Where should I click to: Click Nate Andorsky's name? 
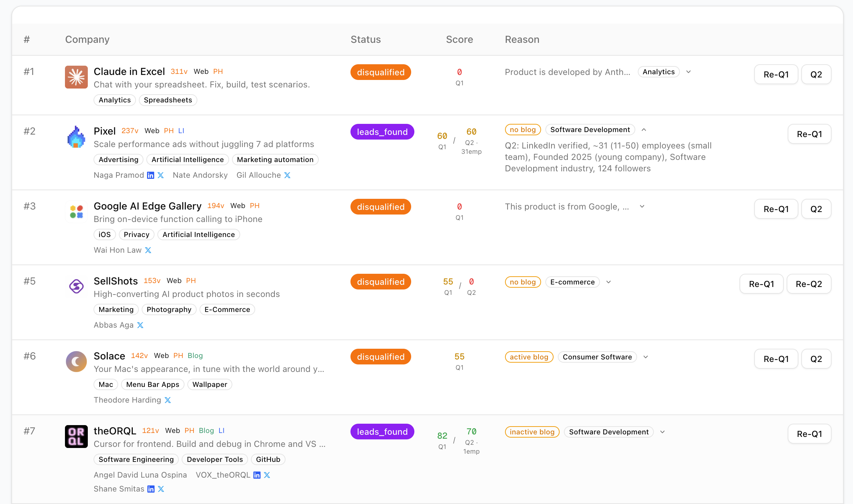tap(200, 175)
